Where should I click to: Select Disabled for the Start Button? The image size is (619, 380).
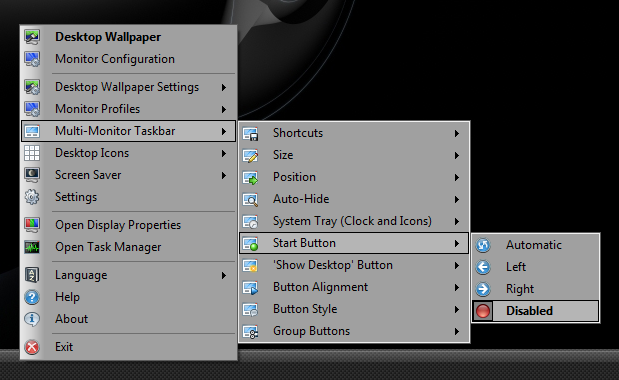click(x=535, y=311)
